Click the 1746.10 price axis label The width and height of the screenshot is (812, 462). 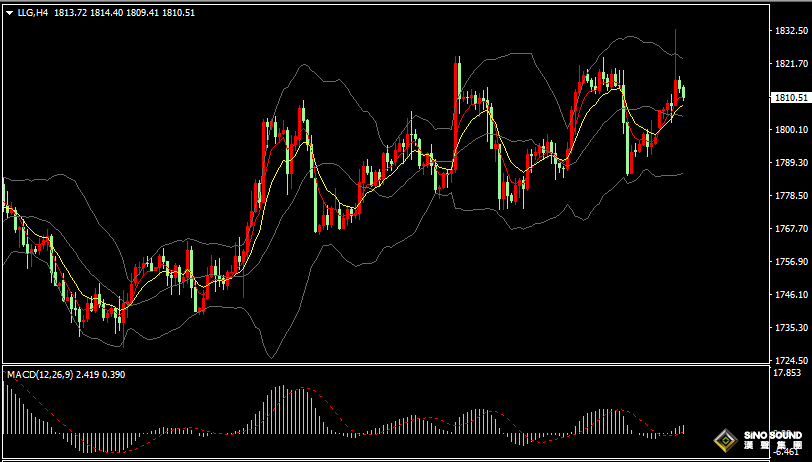click(x=791, y=295)
